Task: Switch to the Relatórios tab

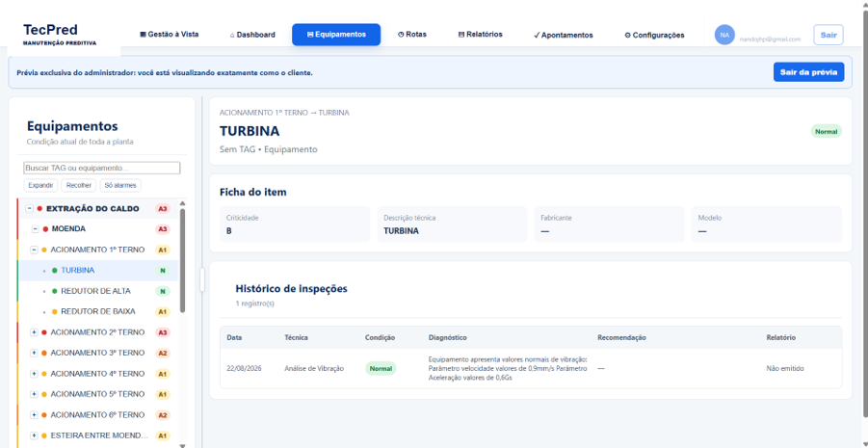Action: (481, 35)
